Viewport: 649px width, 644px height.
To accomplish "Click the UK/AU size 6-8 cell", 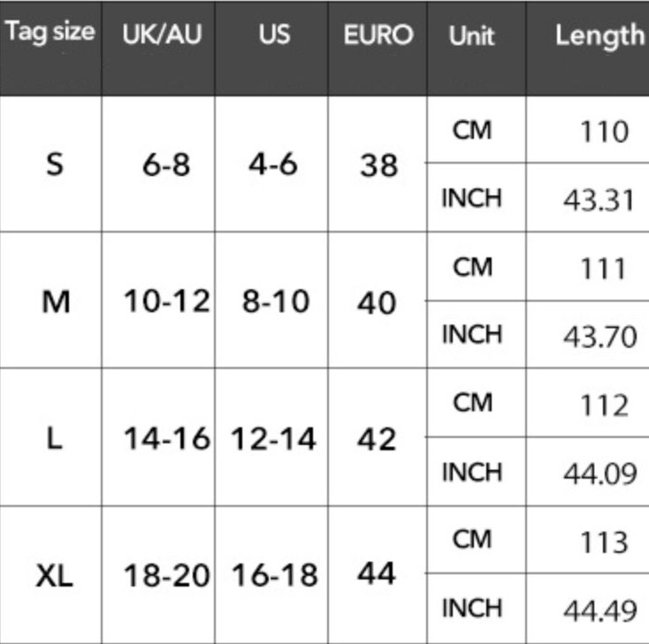I will 165,165.
